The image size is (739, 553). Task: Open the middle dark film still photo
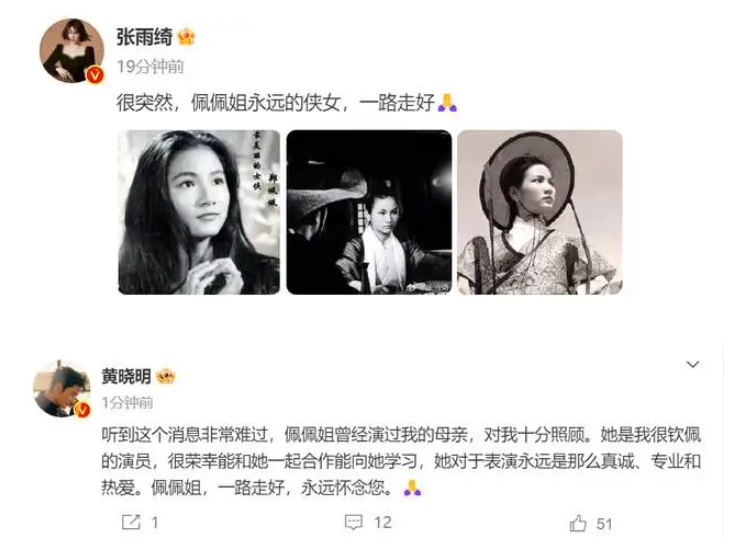[369, 212]
